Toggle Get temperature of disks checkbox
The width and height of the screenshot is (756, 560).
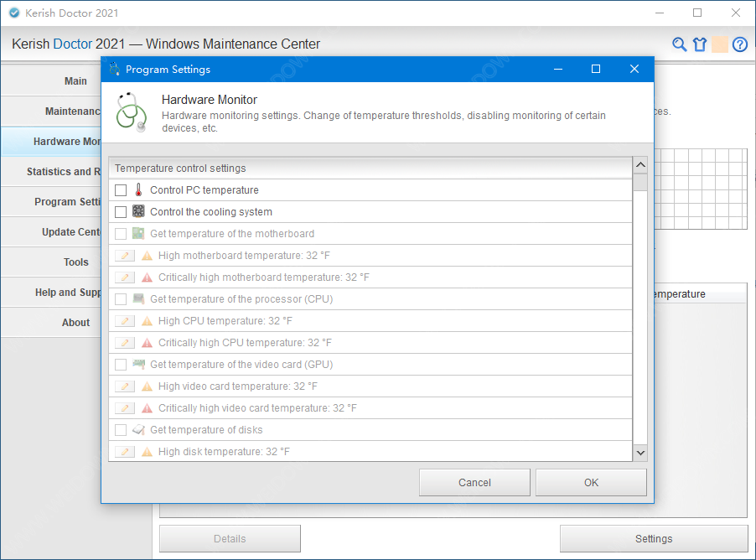(x=121, y=430)
